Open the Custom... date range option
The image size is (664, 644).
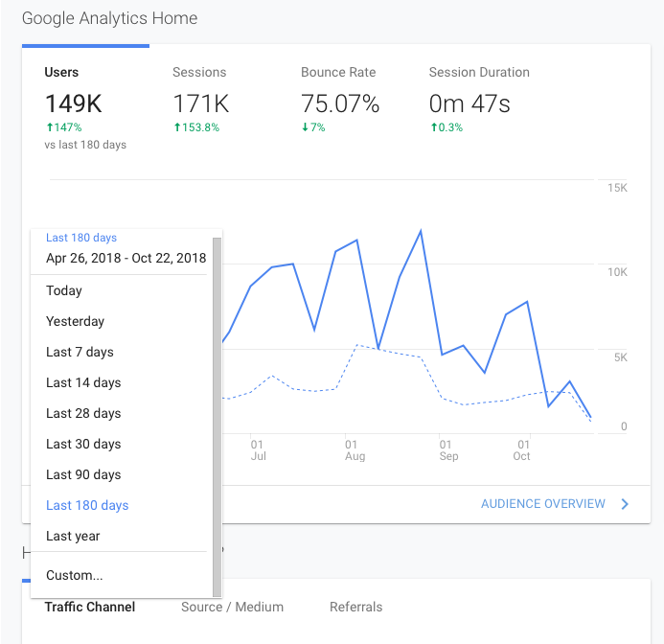(x=119, y=575)
